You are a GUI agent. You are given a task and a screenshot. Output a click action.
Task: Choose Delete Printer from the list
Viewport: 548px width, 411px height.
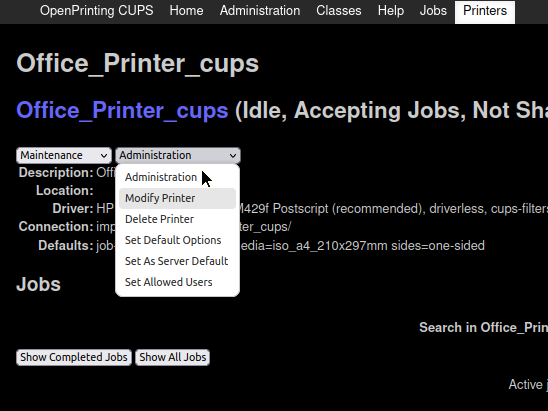pos(178,219)
